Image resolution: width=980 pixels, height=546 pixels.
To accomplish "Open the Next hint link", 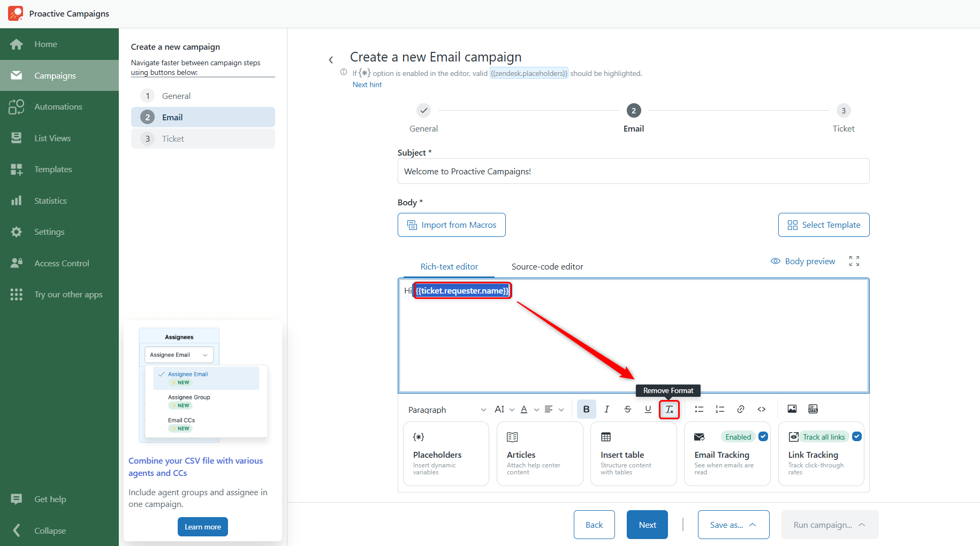I will (367, 84).
